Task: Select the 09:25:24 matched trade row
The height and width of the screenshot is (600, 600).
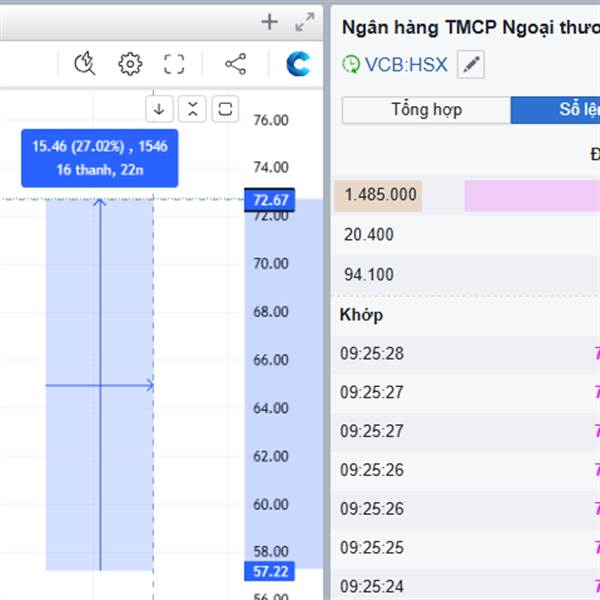Action: (465, 585)
